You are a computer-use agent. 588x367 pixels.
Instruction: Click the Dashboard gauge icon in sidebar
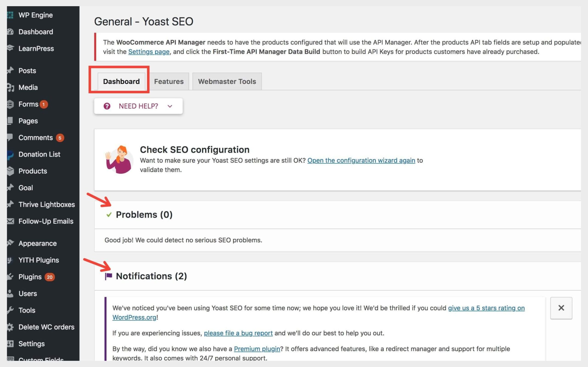click(10, 32)
